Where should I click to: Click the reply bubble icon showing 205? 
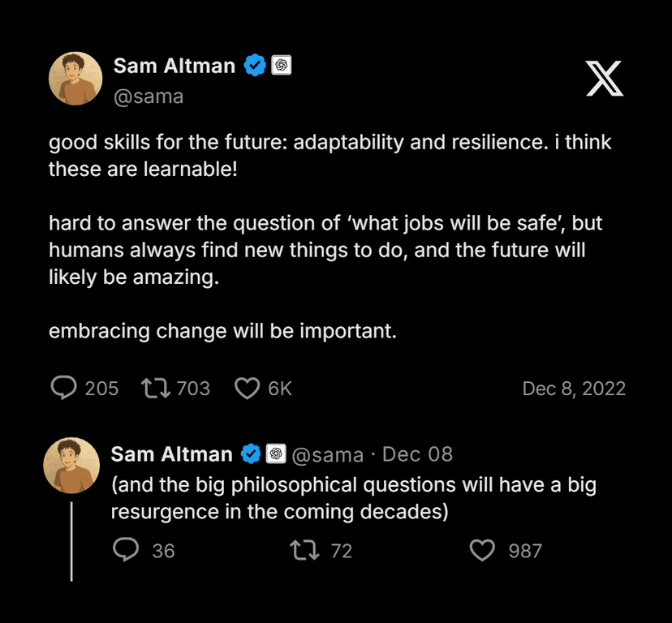point(63,388)
